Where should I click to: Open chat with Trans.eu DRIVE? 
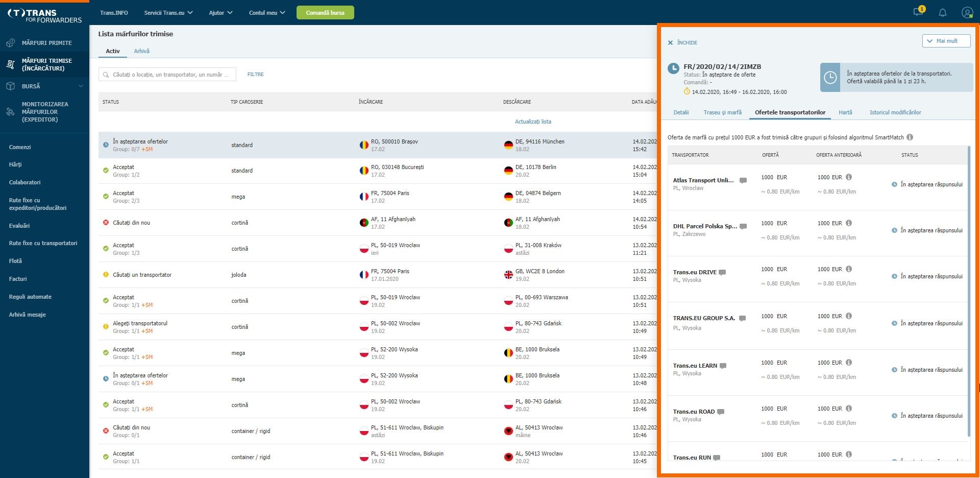[722, 272]
